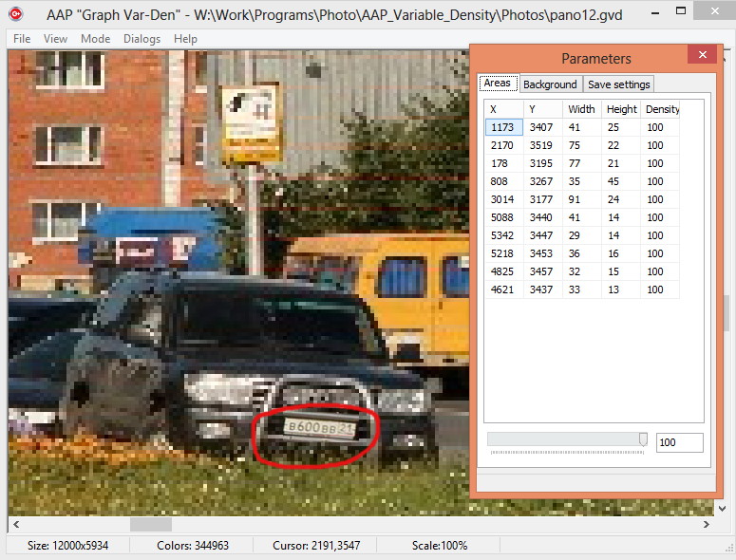The width and height of the screenshot is (736, 560).
Task: Click the Density column header
Action: (x=660, y=109)
